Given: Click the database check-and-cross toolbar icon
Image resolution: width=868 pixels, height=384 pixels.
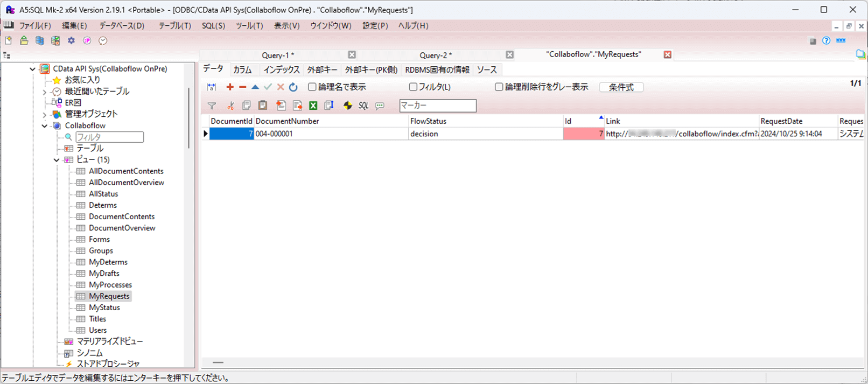Looking at the screenshot, I should pos(55,40).
